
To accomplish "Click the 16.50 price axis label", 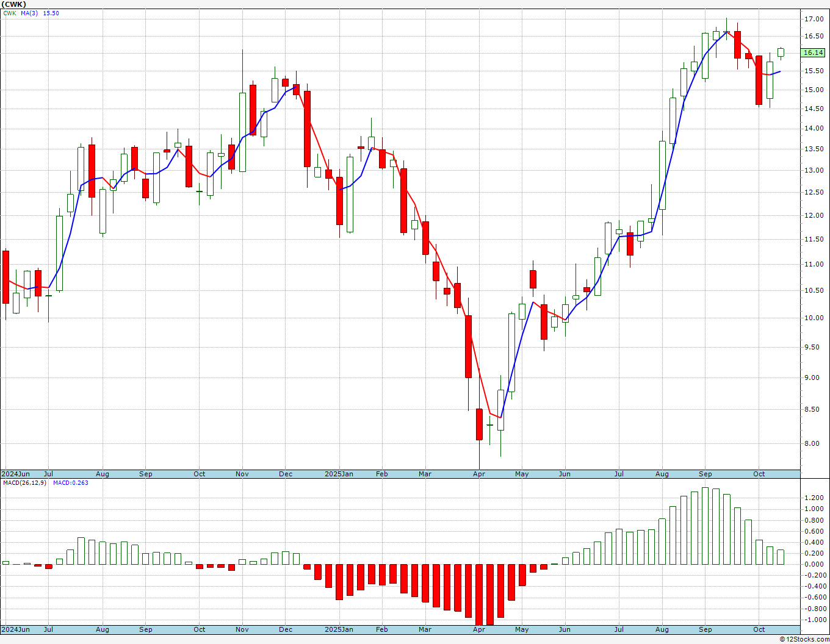I will coord(814,37).
